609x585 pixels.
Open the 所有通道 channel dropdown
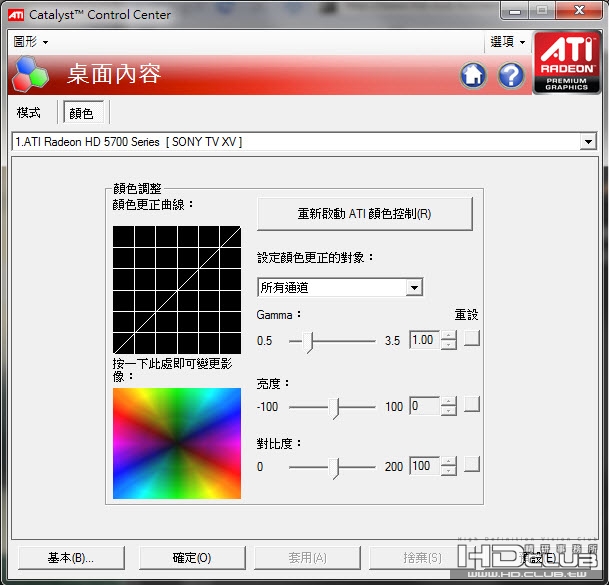click(x=340, y=287)
